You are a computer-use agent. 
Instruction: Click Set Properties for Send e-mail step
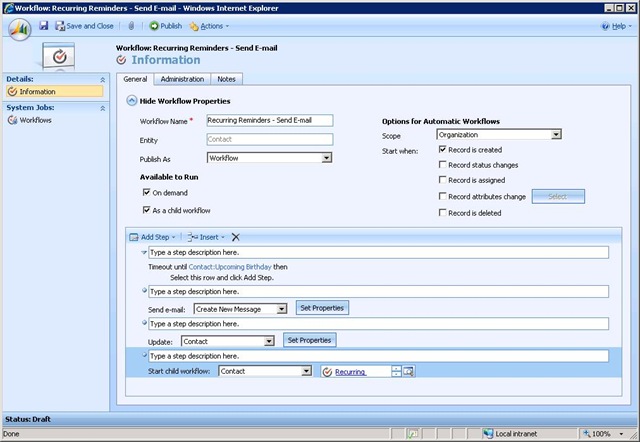[321, 308]
